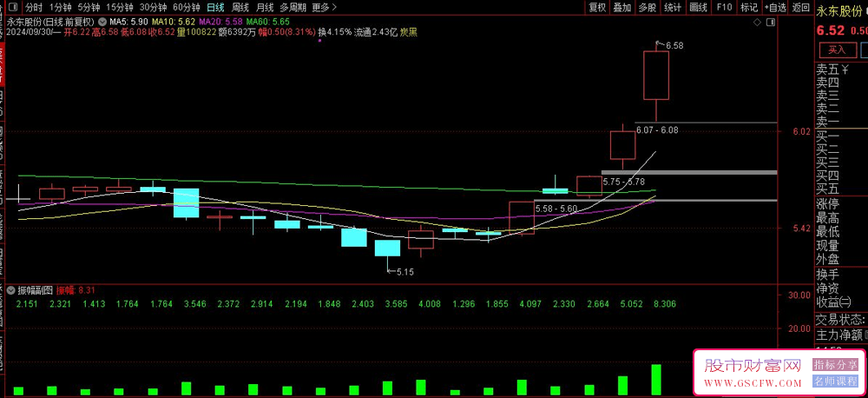
Task: Expand the 振幅副图 indicator dropdown
Action: [11, 289]
